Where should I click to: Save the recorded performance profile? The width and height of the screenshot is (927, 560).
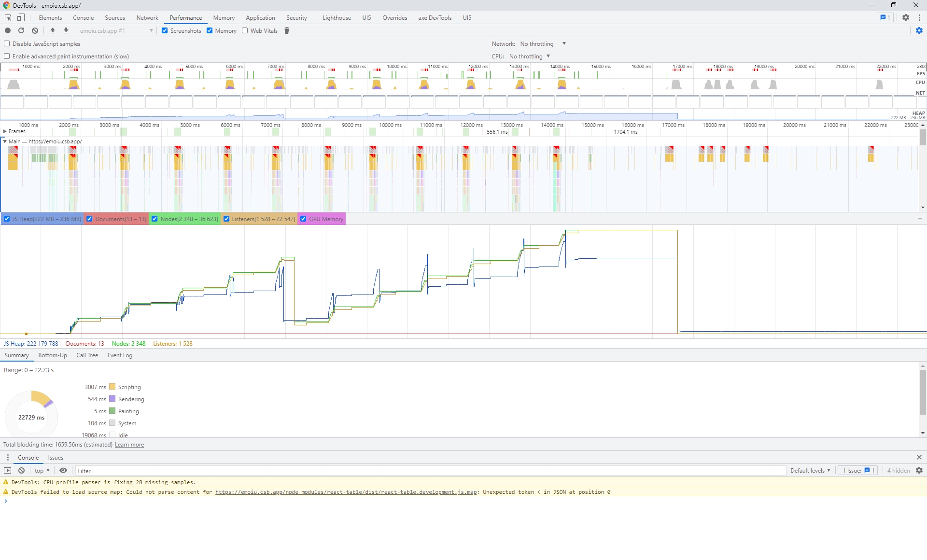point(66,30)
